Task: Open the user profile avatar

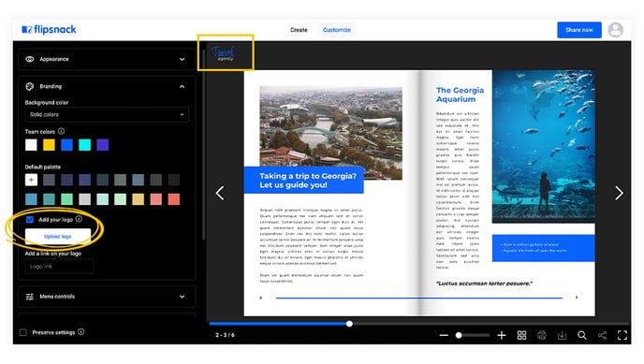Action: [x=615, y=30]
